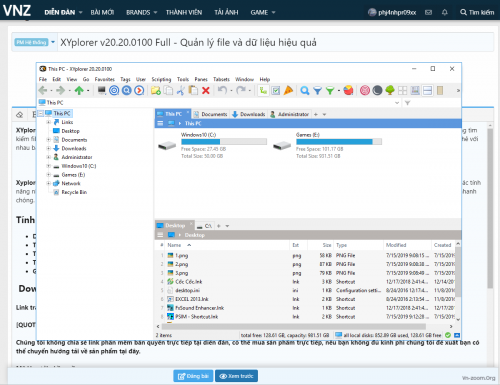Image resolution: width=500 pixels, height=385 pixels.
Task: Open the Favorites menu
Action: 105,79
